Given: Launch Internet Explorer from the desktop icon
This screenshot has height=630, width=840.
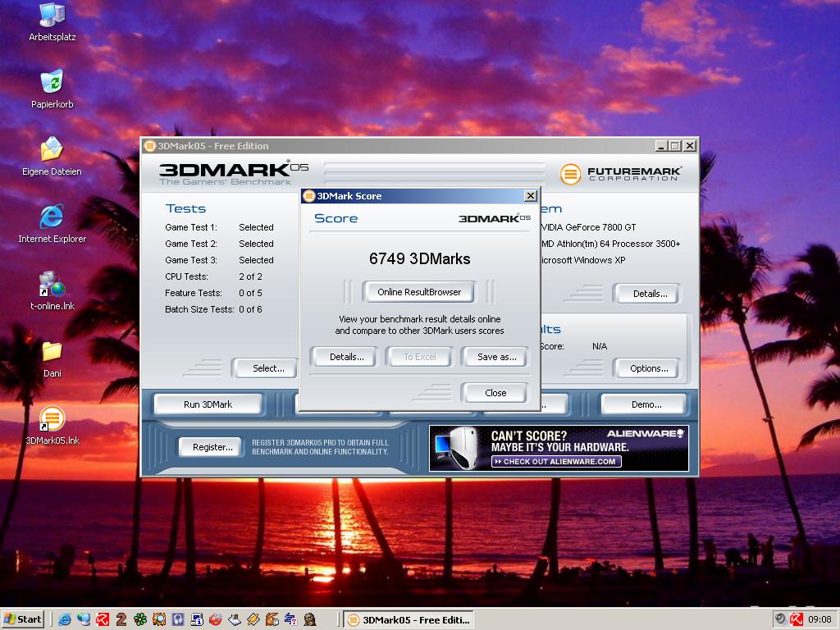Looking at the screenshot, I should 52,223.
